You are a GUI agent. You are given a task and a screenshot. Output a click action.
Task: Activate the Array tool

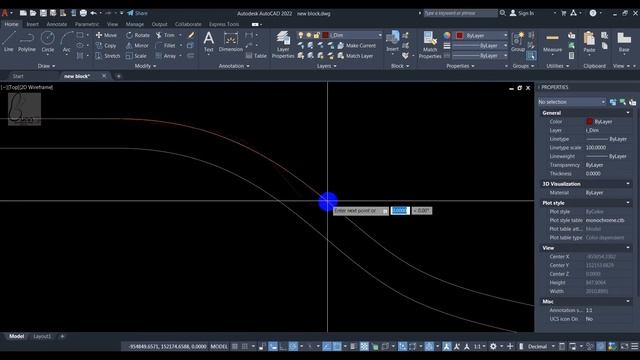click(166, 56)
